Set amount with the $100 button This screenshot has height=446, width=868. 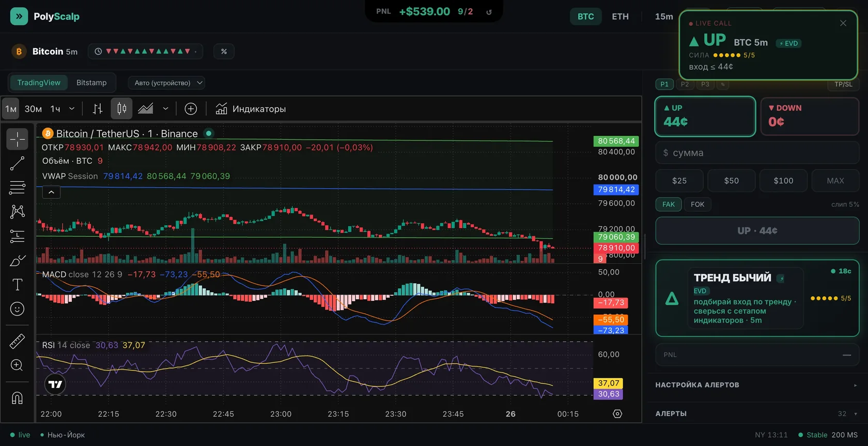point(783,181)
